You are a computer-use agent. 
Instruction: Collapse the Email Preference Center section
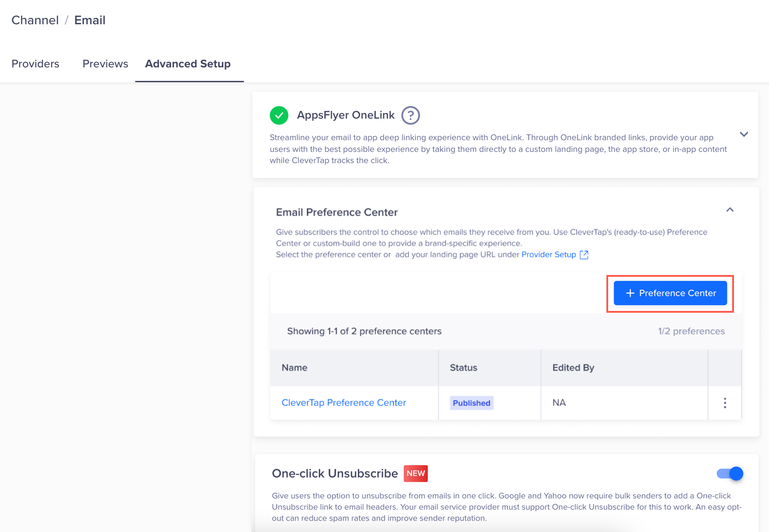(x=730, y=210)
